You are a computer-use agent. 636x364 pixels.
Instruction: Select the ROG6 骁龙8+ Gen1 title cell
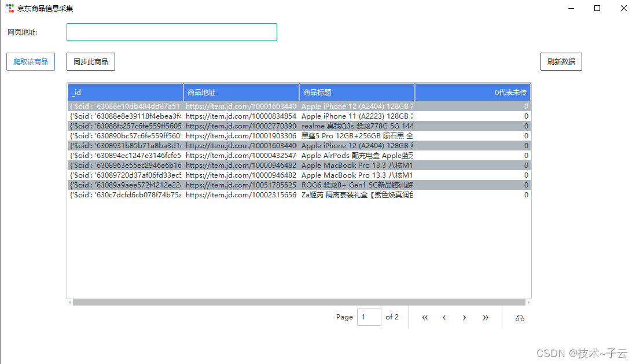coord(357,185)
